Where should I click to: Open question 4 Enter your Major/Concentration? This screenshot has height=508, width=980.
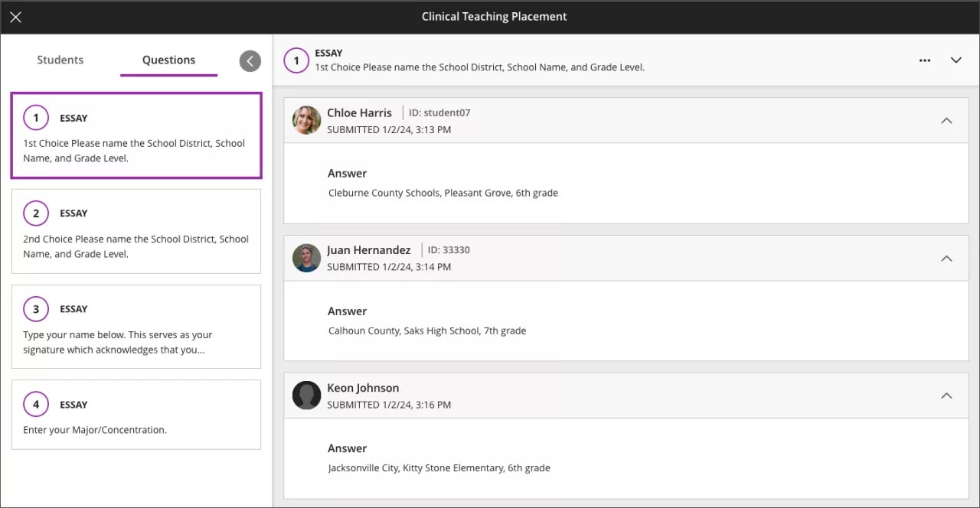(x=136, y=415)
